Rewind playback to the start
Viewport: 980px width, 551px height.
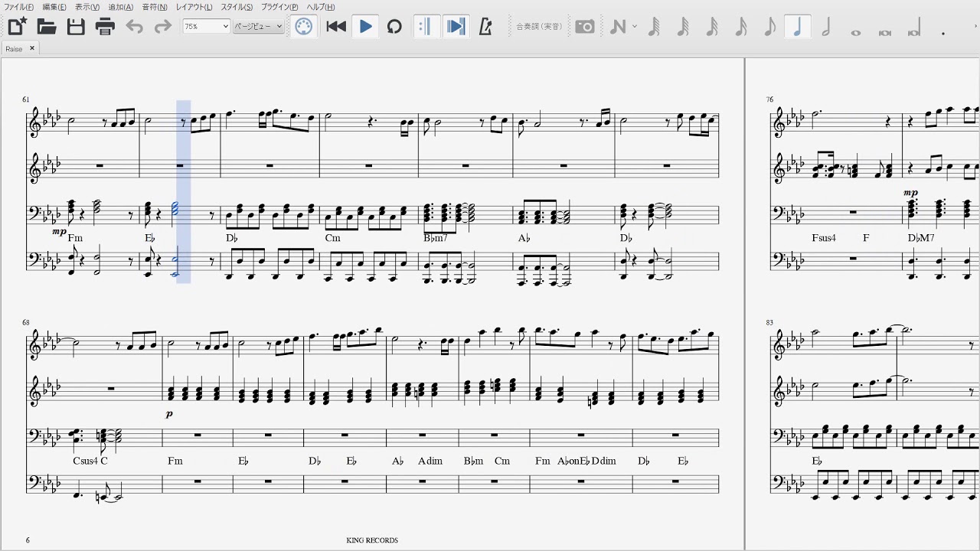coord(336,27)
